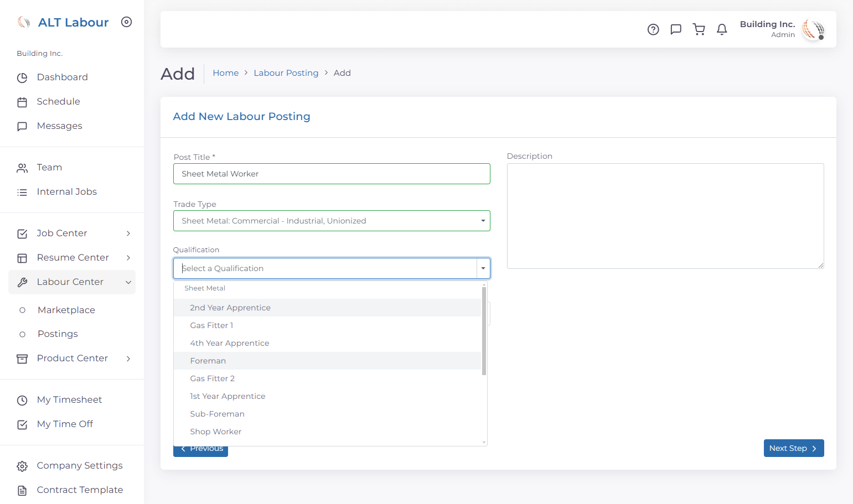Viewport: 853px width, 504px height.
Task: Toggle the Qualification dropdown arrow
Action: click(x=483, y=268)
